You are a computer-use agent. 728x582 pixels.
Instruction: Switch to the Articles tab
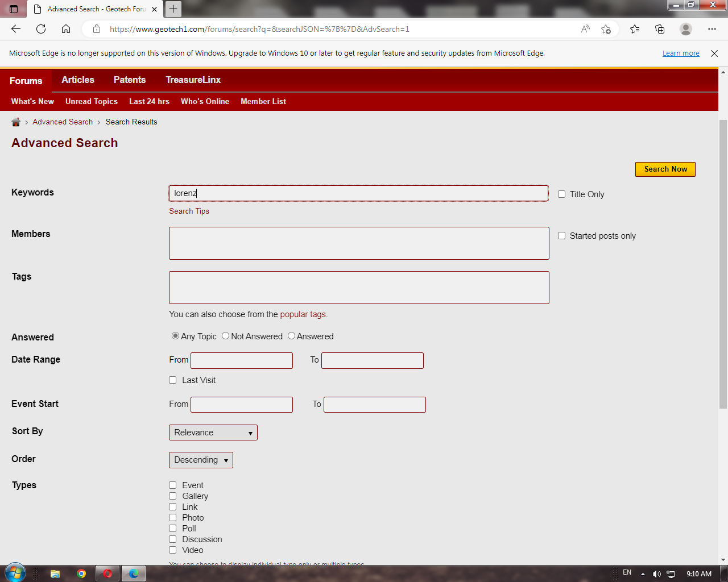click(x=78, y=80)
